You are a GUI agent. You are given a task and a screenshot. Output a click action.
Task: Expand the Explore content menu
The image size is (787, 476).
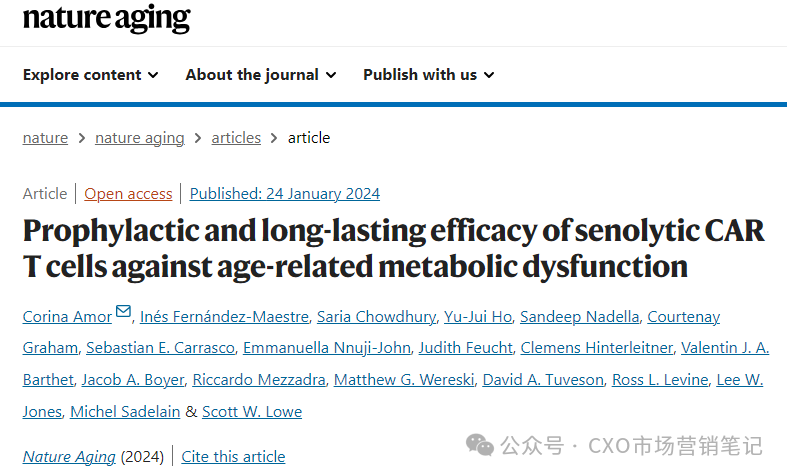point(91,75)
